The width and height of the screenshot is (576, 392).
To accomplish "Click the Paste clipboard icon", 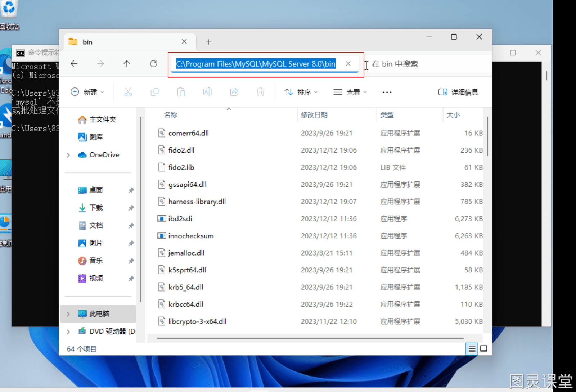I will [181, 92].
